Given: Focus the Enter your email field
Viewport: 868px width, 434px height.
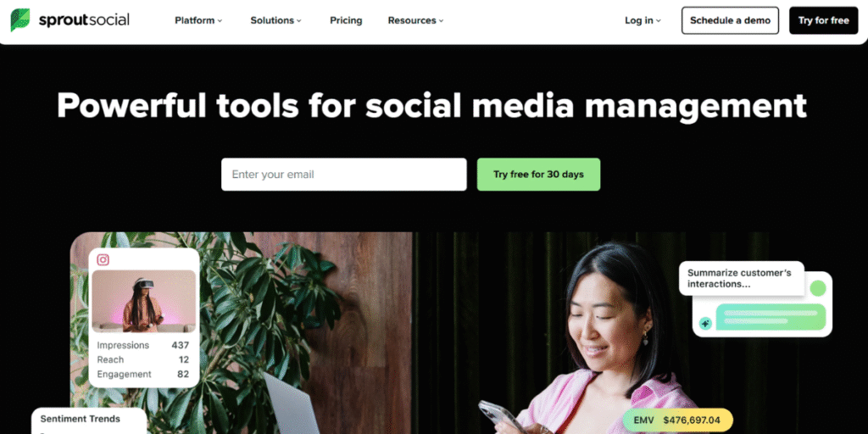Looking at the screenshot, I should (344, 175).
